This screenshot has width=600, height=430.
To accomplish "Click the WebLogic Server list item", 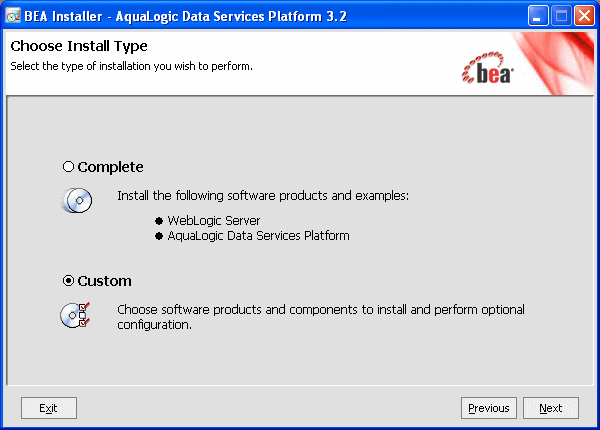I will point(214,220).
